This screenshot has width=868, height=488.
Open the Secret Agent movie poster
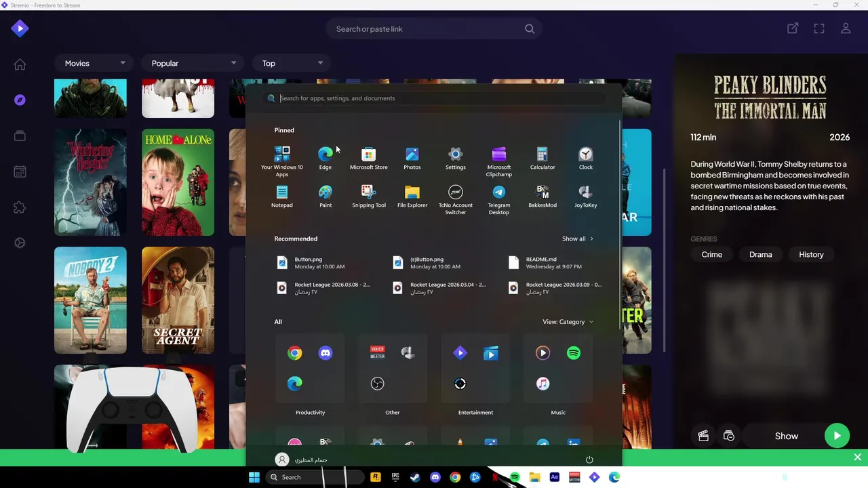click(x=178, y=300)
